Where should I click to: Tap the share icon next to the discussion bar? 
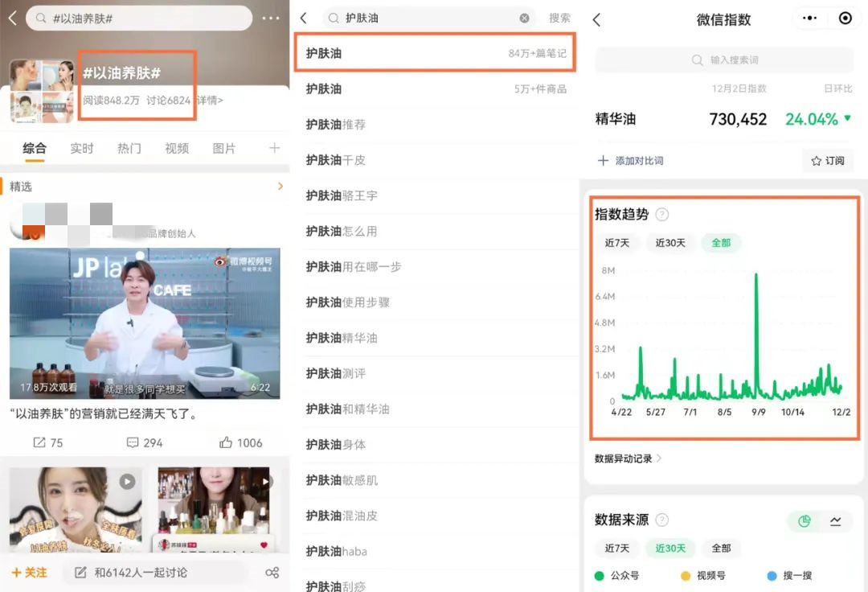click(x=272, y=572)
